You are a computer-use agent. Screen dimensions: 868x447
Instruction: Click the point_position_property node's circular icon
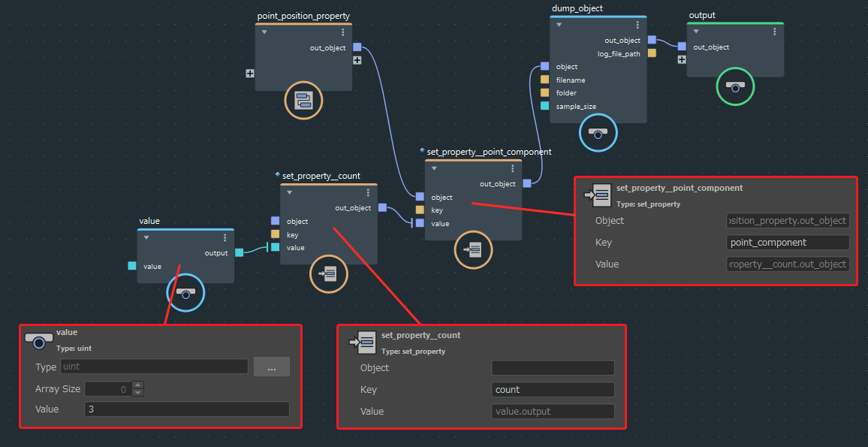click(303, 100)
